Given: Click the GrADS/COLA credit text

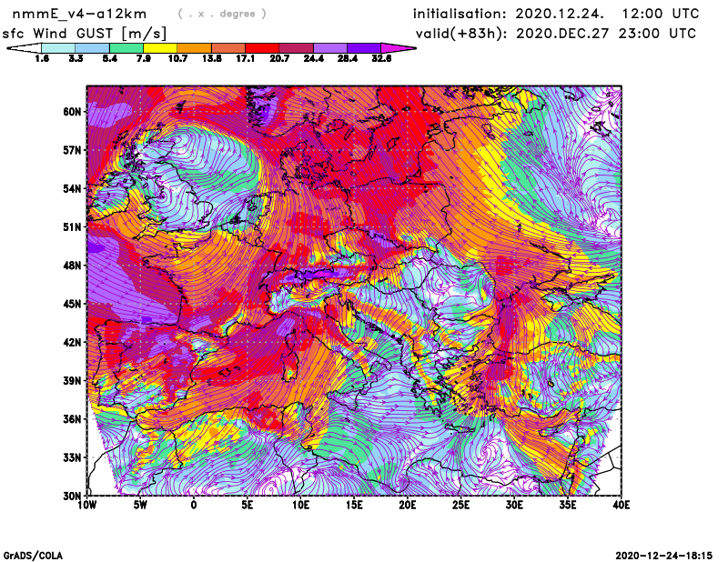Looking at the screenshot, I should click(x=33, y=555).
